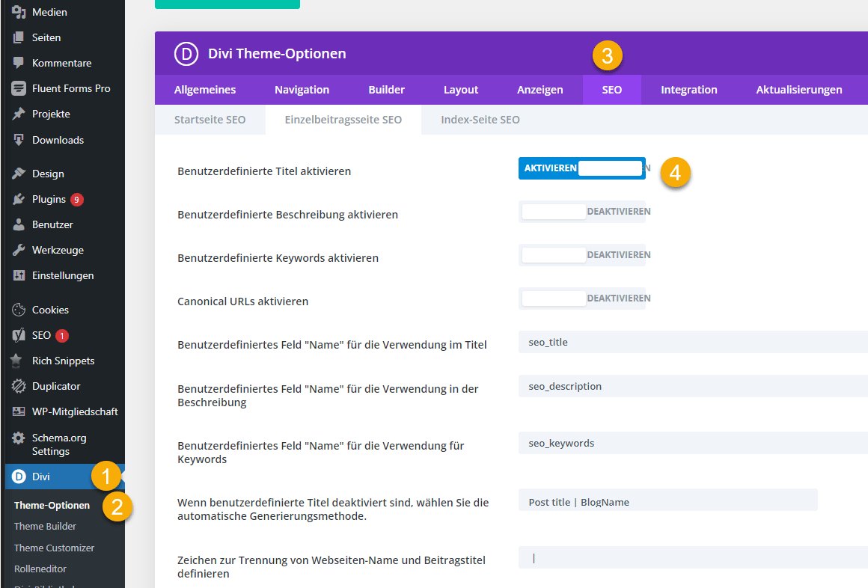This screenshot has width=868, height=588.
Task: Click the Divi D icon in sidebar
Action: point(19,477)
